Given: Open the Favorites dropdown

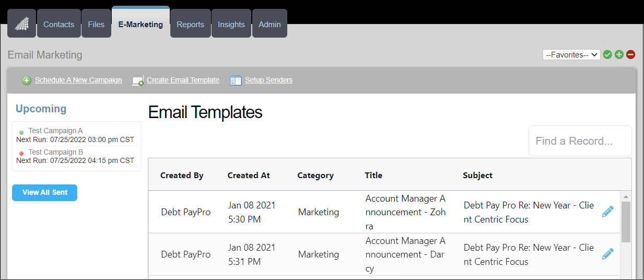Looking at the screenshot, I should point(571,54).
